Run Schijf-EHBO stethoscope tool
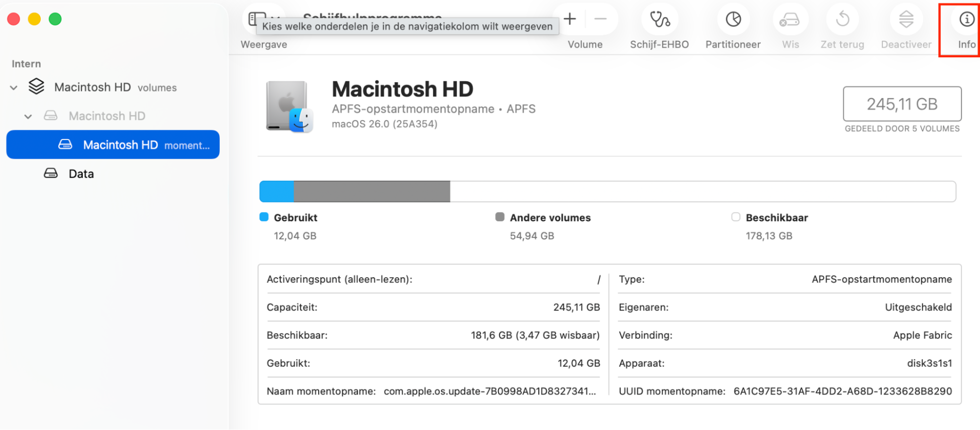This screenshot has width=980, height=430. (x=659, y=19)
